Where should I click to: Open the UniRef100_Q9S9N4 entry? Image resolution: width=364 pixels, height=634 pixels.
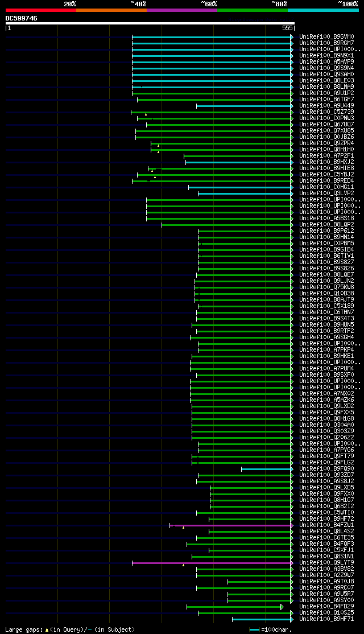tap(327, 68)
